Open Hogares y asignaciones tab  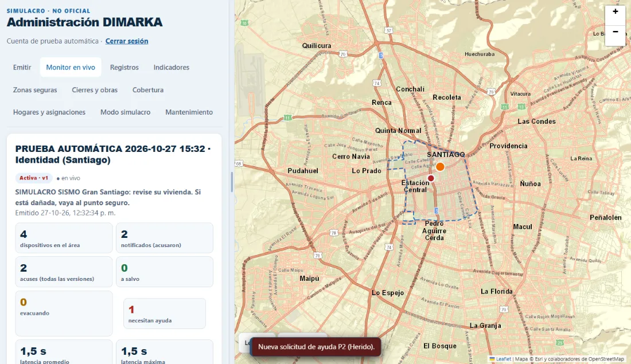coord(49,112)
